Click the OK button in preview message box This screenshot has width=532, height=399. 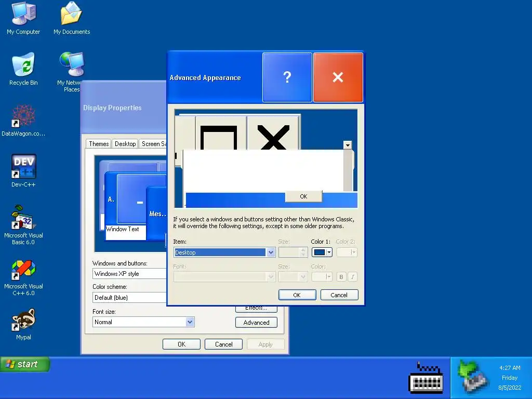tap(303, 196)
